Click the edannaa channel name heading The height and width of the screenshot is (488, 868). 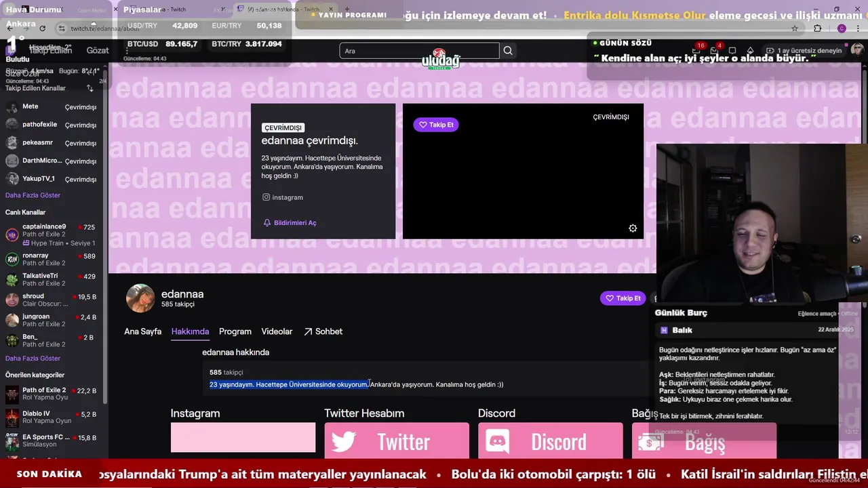[182, 294]
